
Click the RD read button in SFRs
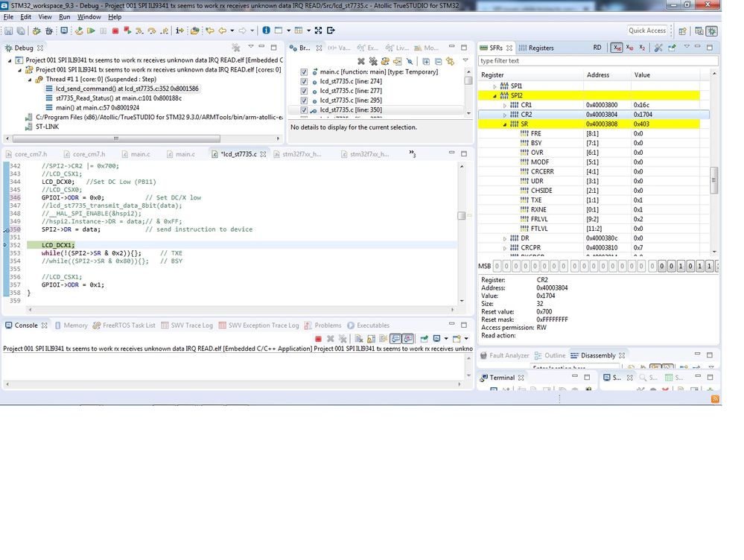click(x=597, y=48)
